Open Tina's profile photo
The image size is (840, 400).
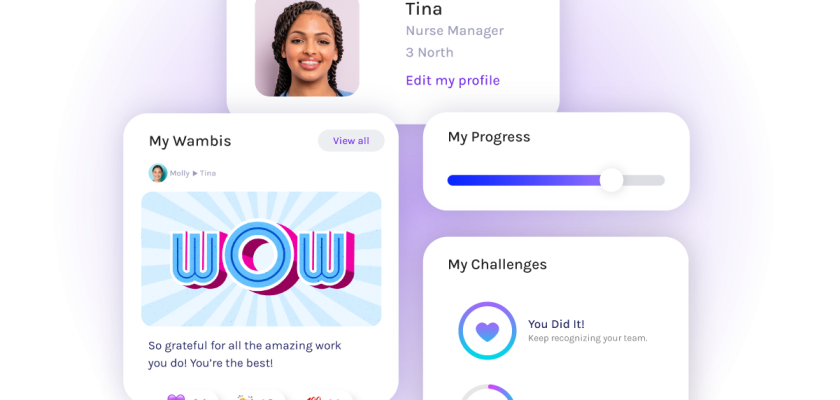point(307,47)
